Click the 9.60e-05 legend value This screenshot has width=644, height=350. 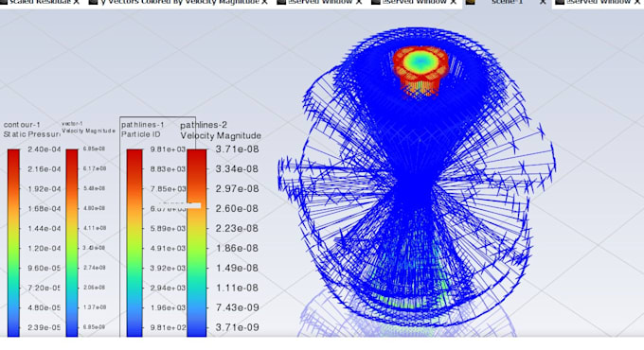[44, 268]
